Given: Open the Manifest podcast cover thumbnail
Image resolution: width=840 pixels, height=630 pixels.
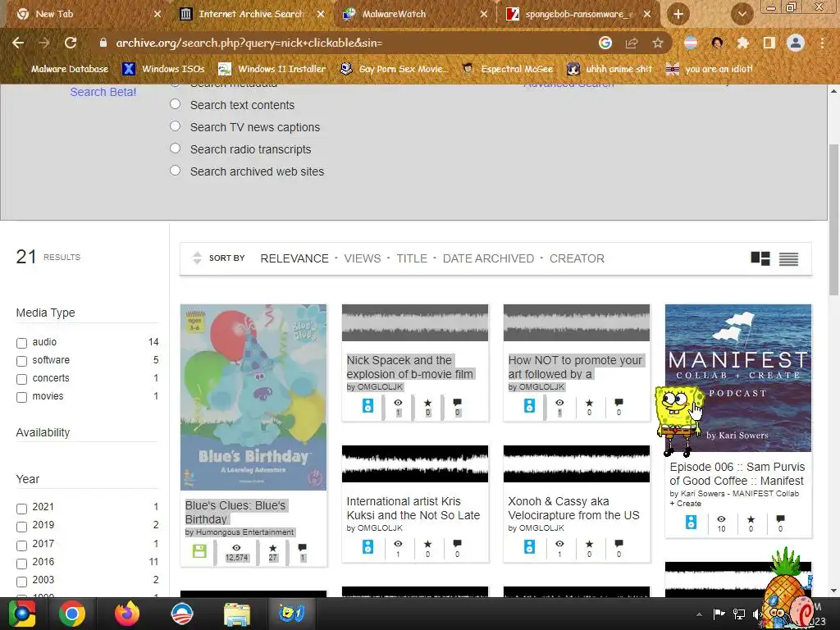Looking at the screenshot, I should pyautogui.click(x=738, y=377).
